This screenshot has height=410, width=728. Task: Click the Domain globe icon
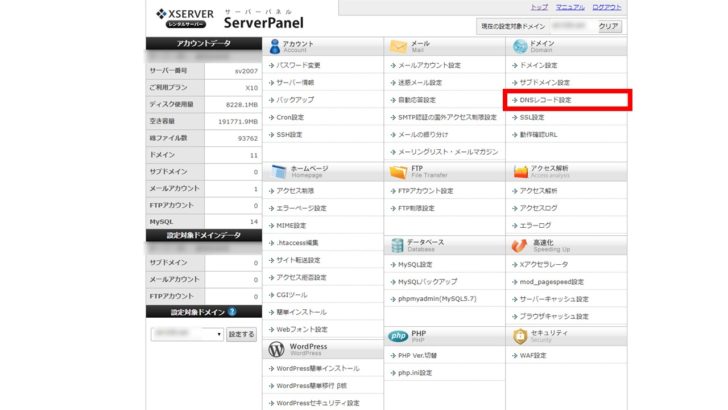coord(519,47)
